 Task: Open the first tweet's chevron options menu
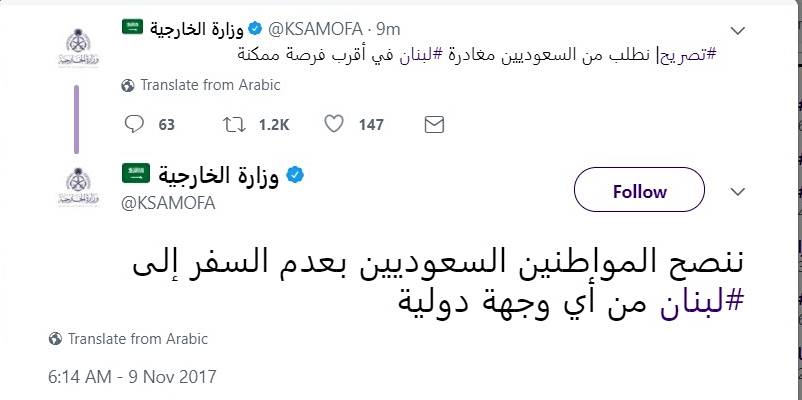click(739, 28)
